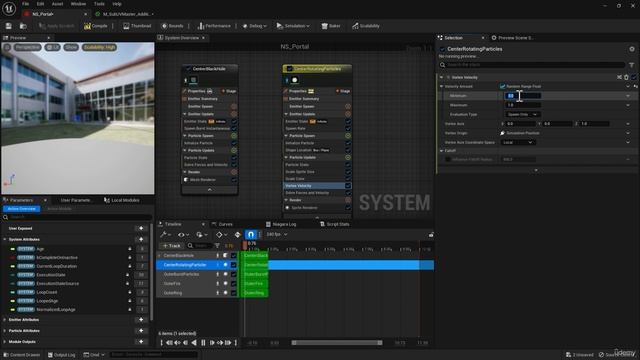The image size is (640, 360).
Task: Click the timeline horizontal range scrollbar
Action: [337, 342]
